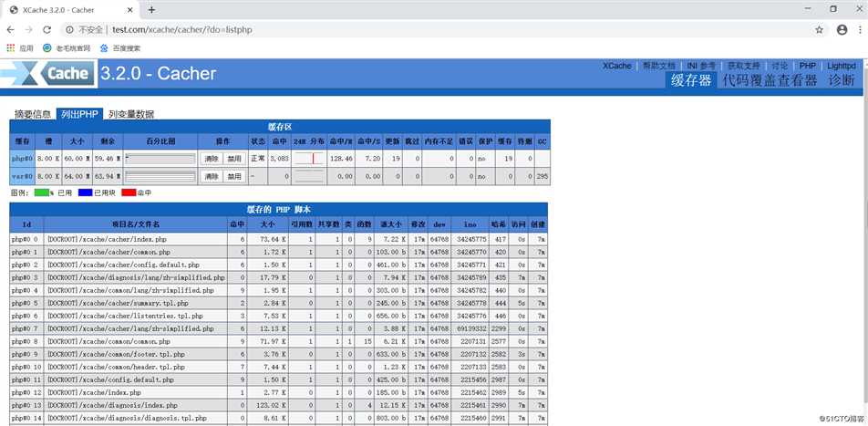The width and height of the screenshot is (868, 426).
Task: Click the 123.02 K size cell
Action: coord(267,405)
